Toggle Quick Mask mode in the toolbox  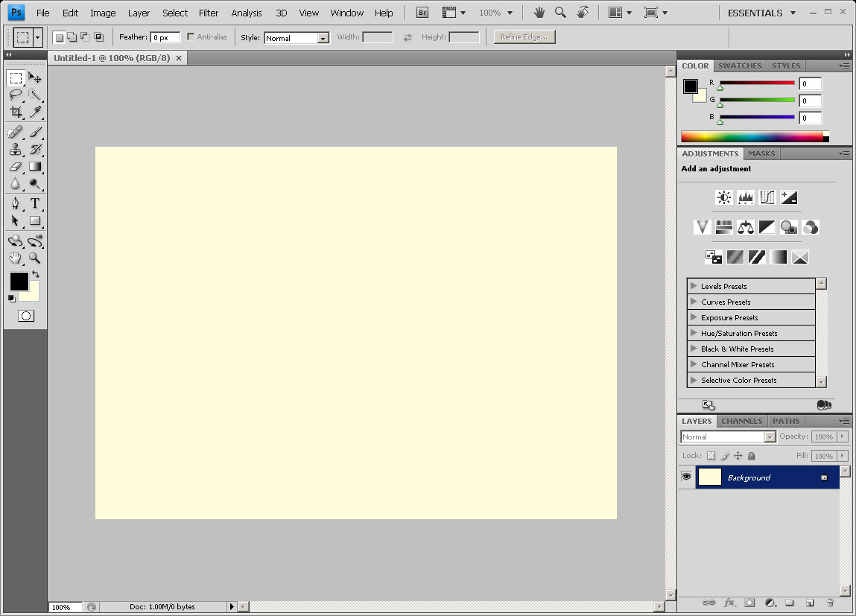point(25,316)
